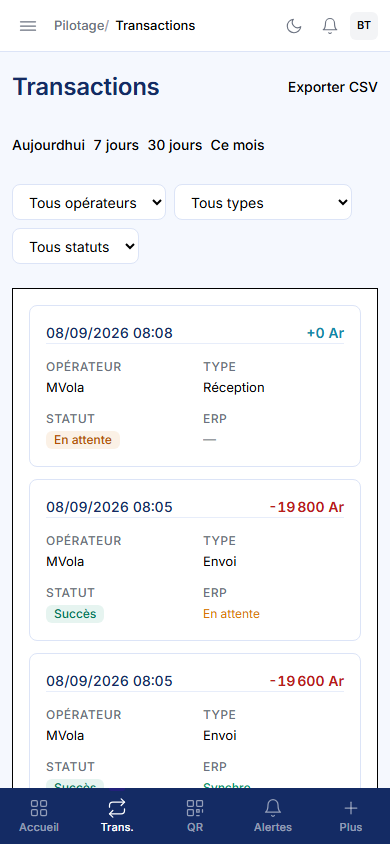The image size is (390, 844).
Task: Click the -19 600 Ar amount
Action: click(x=307, y=681)
